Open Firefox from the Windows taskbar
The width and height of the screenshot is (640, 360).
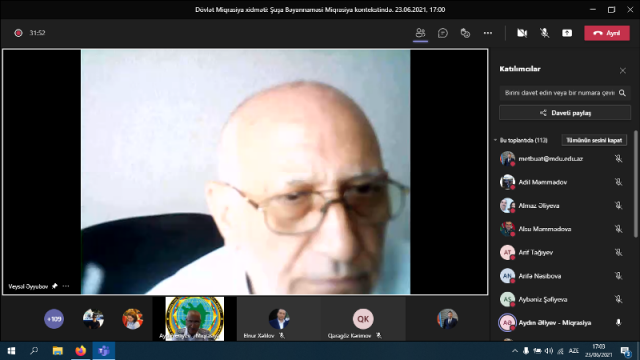pyautogui.click(x=81, y=351)
